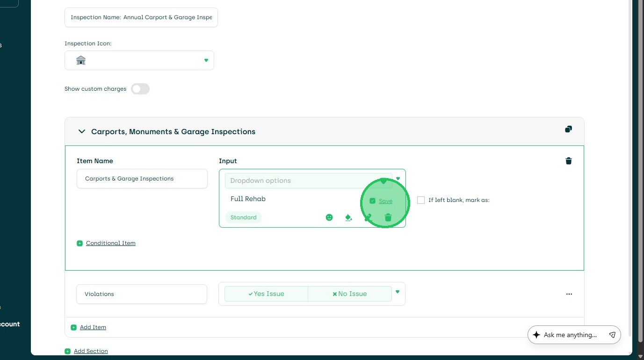
Task: Click the send icon in Ask me anything
Action: (612, 335)
